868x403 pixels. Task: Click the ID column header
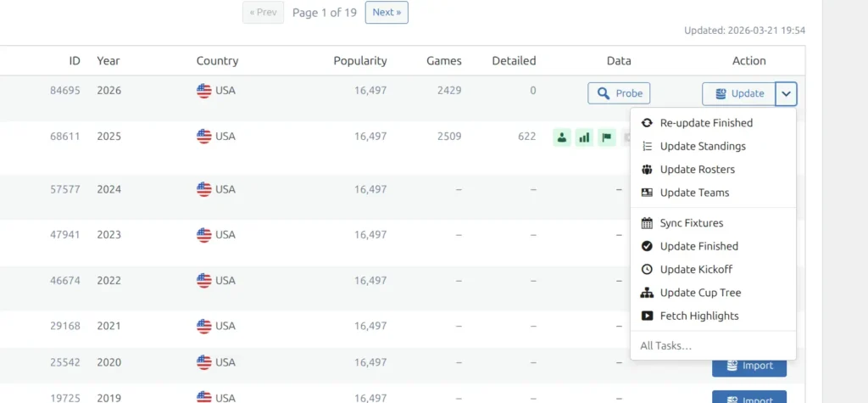(75, 61)
